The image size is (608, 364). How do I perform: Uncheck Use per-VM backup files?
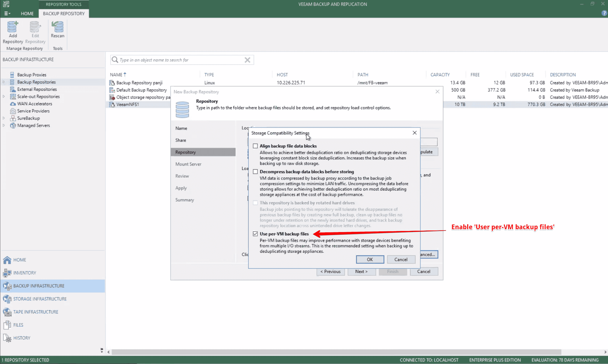(255, 234)
